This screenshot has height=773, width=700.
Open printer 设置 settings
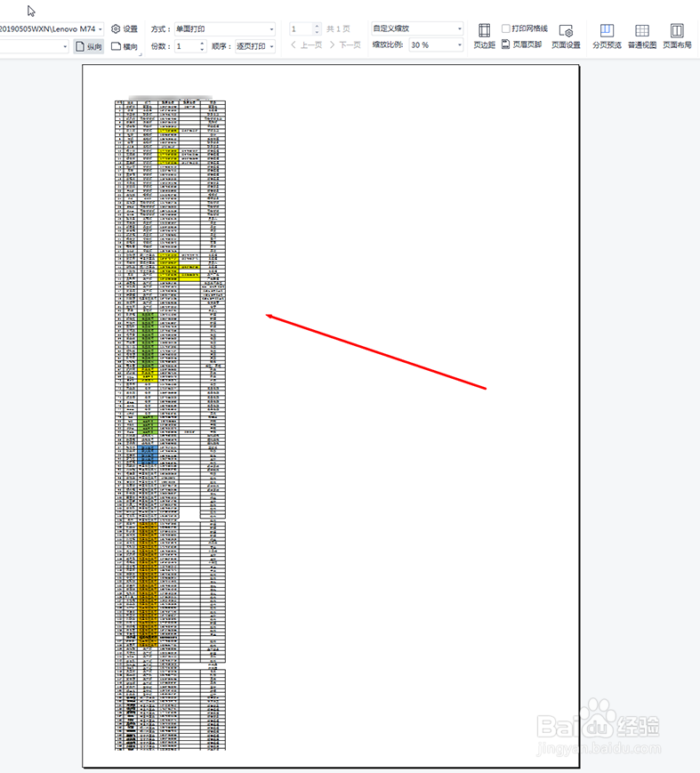[125, 29]
